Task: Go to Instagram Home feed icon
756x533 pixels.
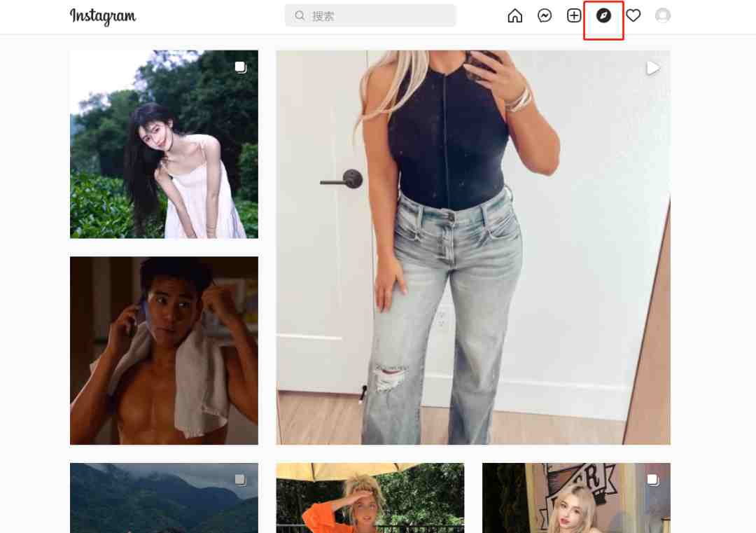Action: [515, 16]
